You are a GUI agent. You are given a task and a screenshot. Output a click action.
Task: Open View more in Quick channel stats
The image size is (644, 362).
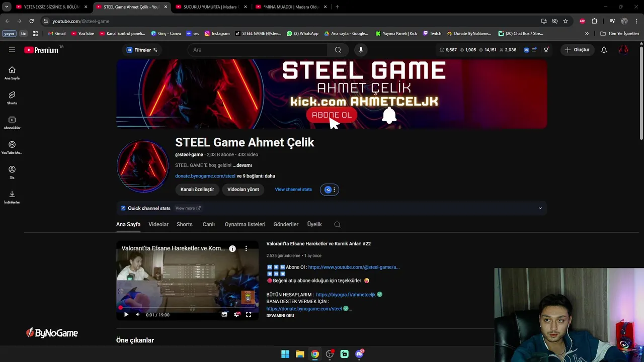[x=188, y=208]
